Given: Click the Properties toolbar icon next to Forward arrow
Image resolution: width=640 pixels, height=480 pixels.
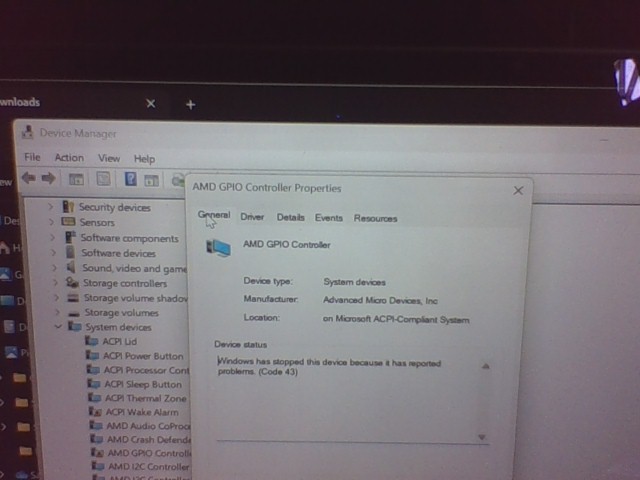Looking at the screenshot, I should (x=76, y=179).
